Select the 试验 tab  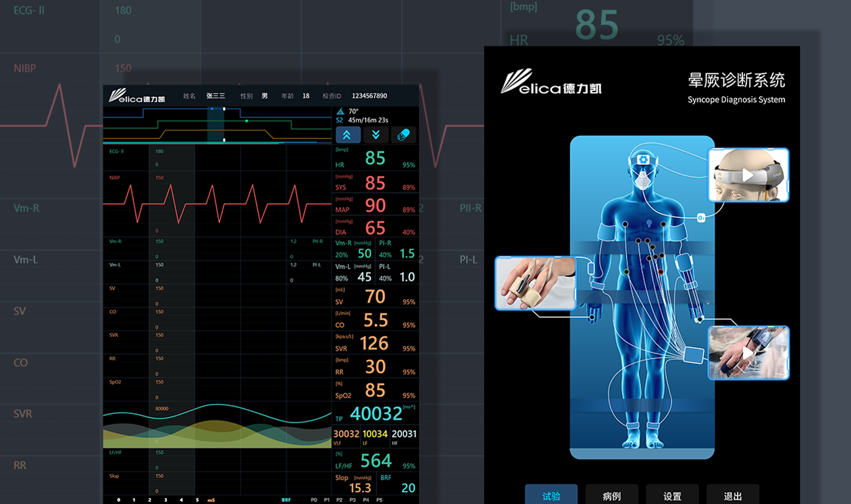551,495
